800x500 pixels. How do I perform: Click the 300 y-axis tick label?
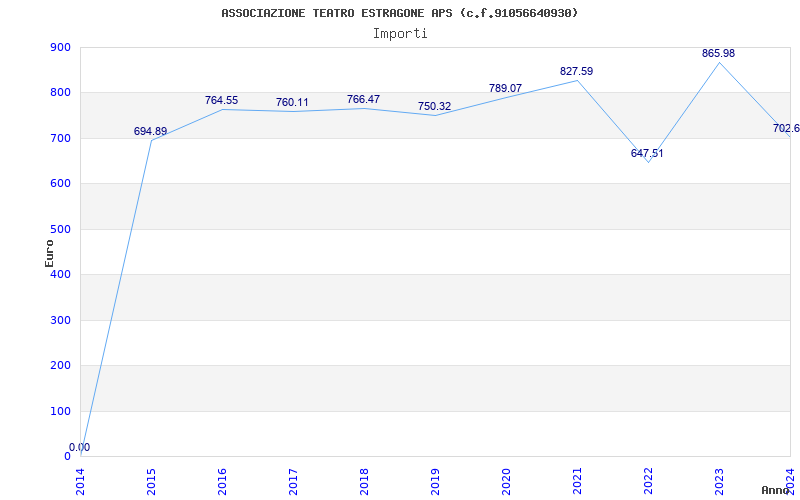point(60,320)
